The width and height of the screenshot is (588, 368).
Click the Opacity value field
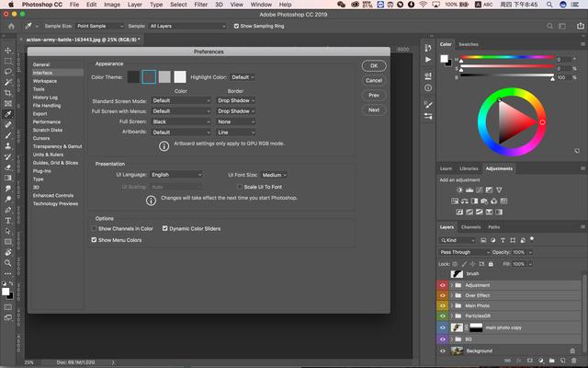point(519,252)
